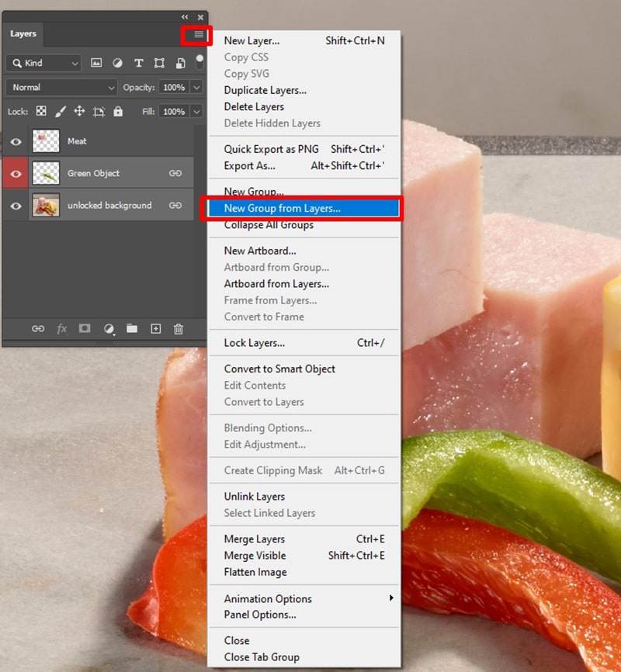
Task: Click the Merge Layers menu option
Action: pyautogui.click(x=255, y=539)
